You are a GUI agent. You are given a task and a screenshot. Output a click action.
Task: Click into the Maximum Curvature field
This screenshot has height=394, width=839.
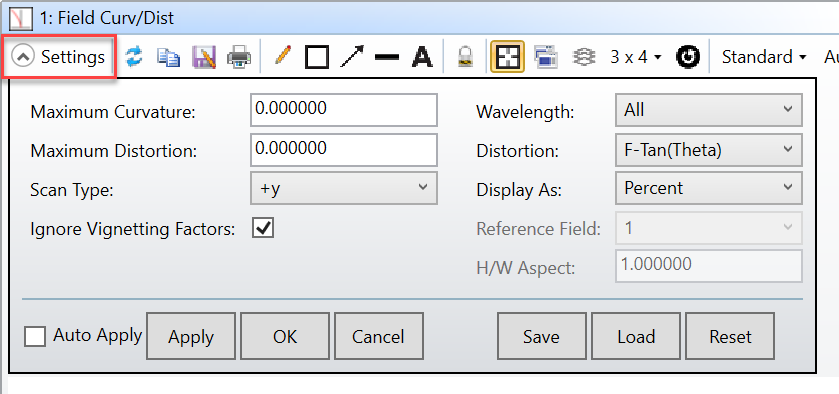pos(344,110)
